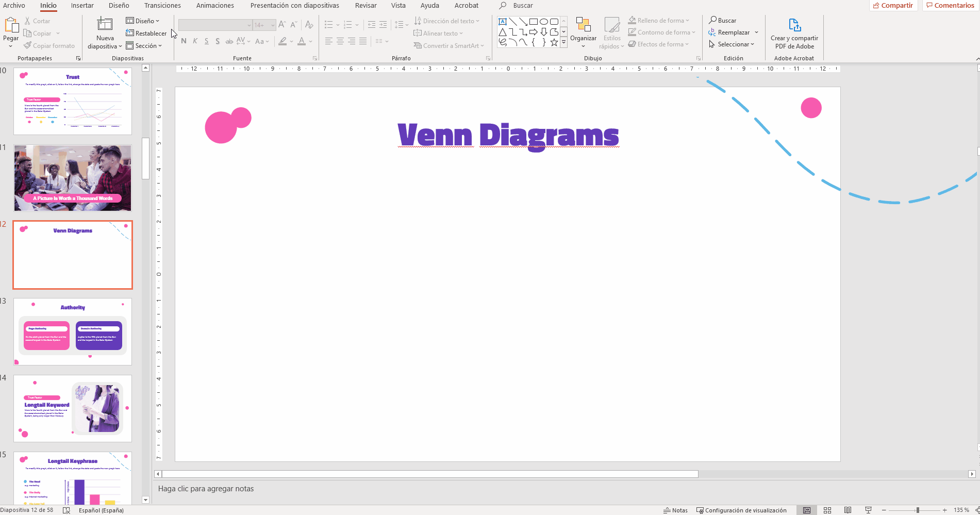Open the Revisar ribbon tab
The image size is (980, 515).
pos(366,6)
